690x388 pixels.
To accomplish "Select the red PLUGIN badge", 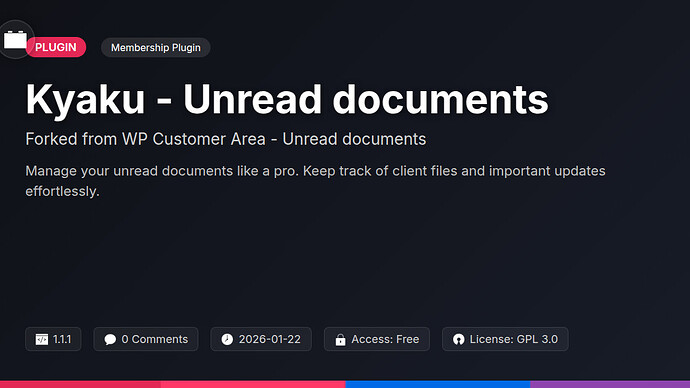I will click(56, 47).
